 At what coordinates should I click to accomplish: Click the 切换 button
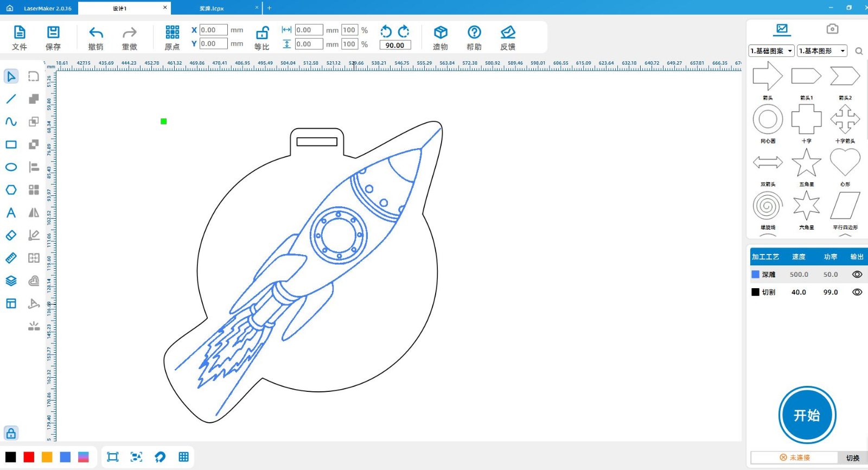(x=852, y=458)
